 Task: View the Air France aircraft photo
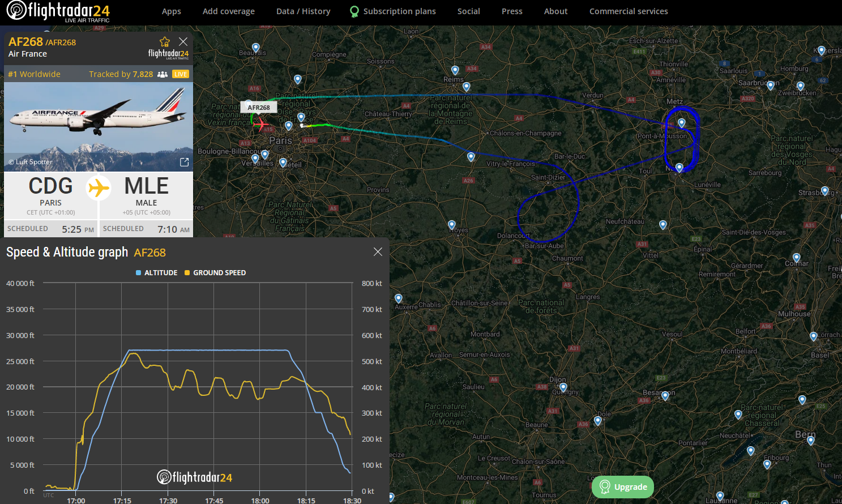click(99, 127)
